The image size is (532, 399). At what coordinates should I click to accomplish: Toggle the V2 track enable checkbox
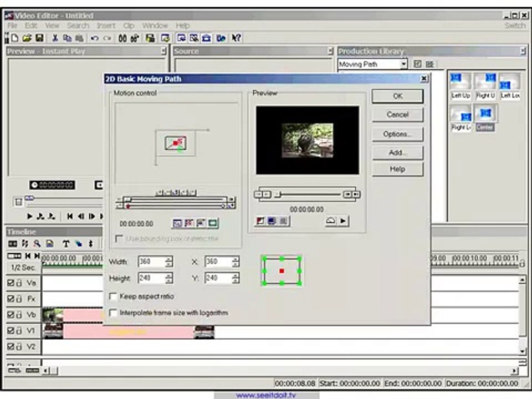[x=11, y=346]
